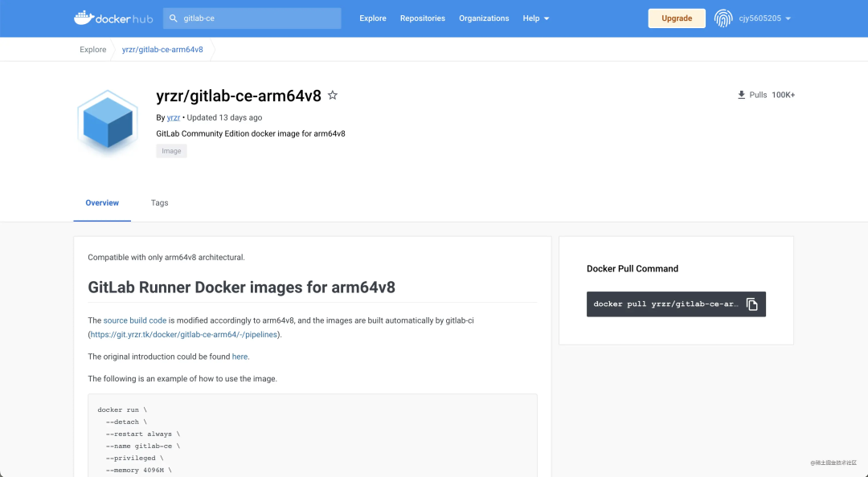This screenshot has height=477, width=868.
Task: Expand the cjy5605205 account menu
Action: (764, 18)
